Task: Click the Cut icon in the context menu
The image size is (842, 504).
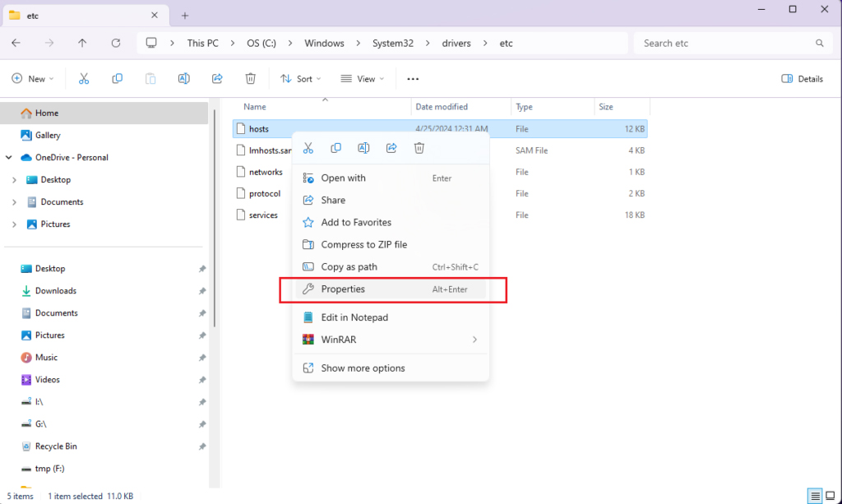Action: pos(308,148)
